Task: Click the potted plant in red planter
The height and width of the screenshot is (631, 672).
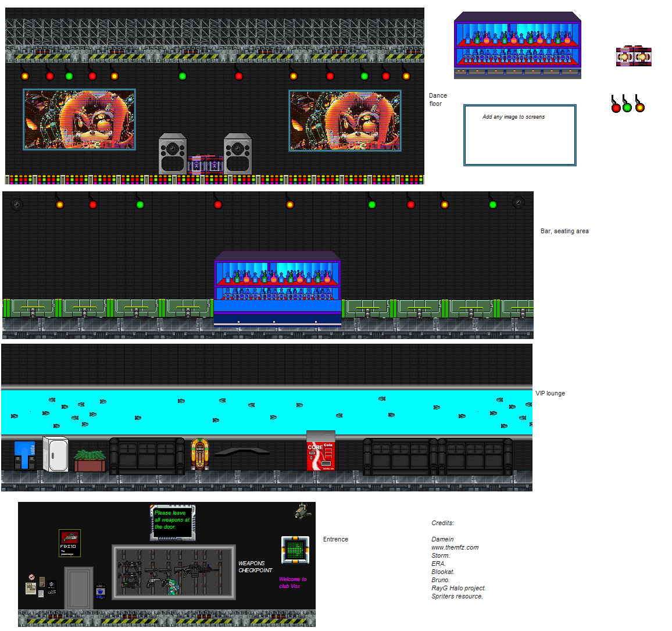Action: point(90,461)
